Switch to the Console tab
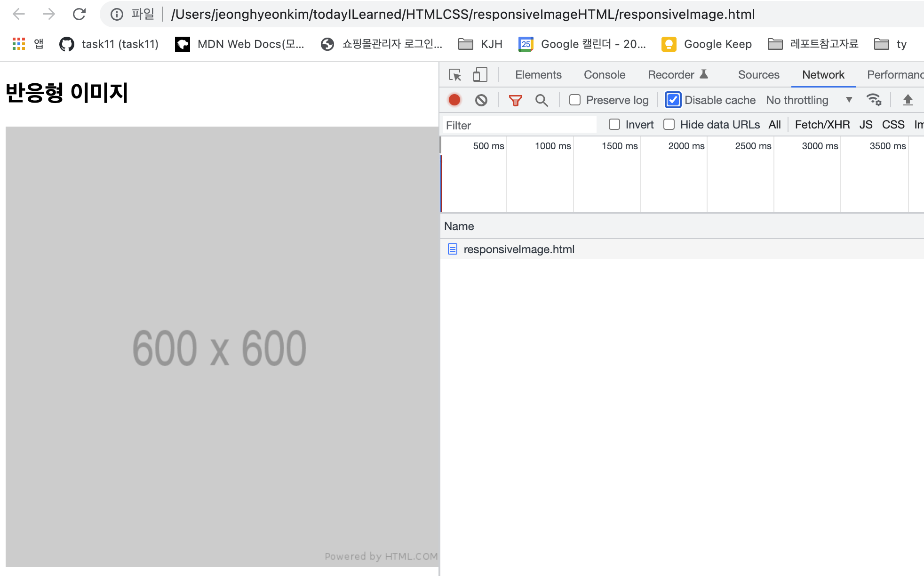 [605, 75]
